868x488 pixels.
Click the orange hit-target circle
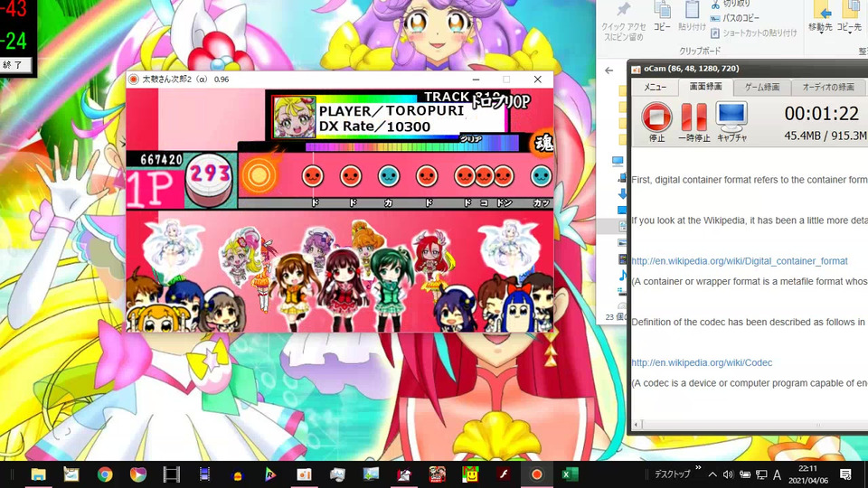coord(259,175)
